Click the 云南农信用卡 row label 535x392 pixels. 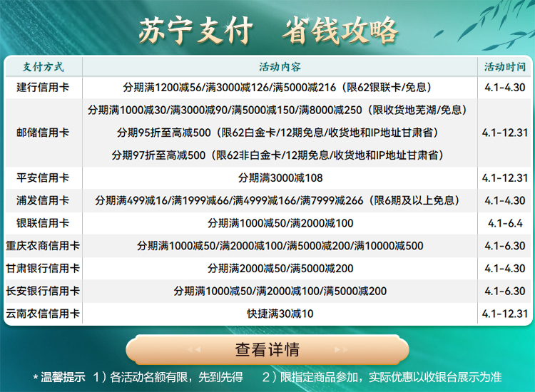click(43, 314)
